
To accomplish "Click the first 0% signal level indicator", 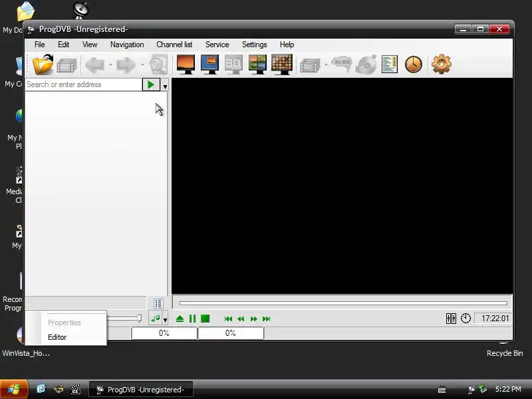I will click(164, 333).
